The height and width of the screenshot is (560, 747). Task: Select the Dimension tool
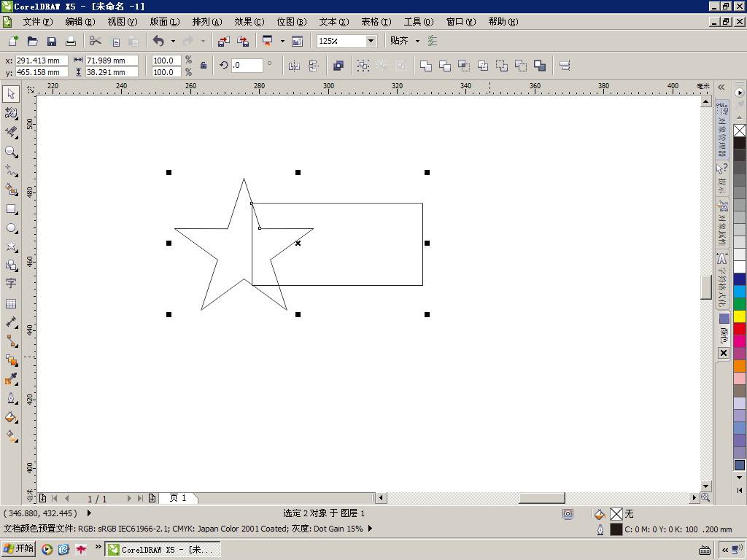[11, 322]
